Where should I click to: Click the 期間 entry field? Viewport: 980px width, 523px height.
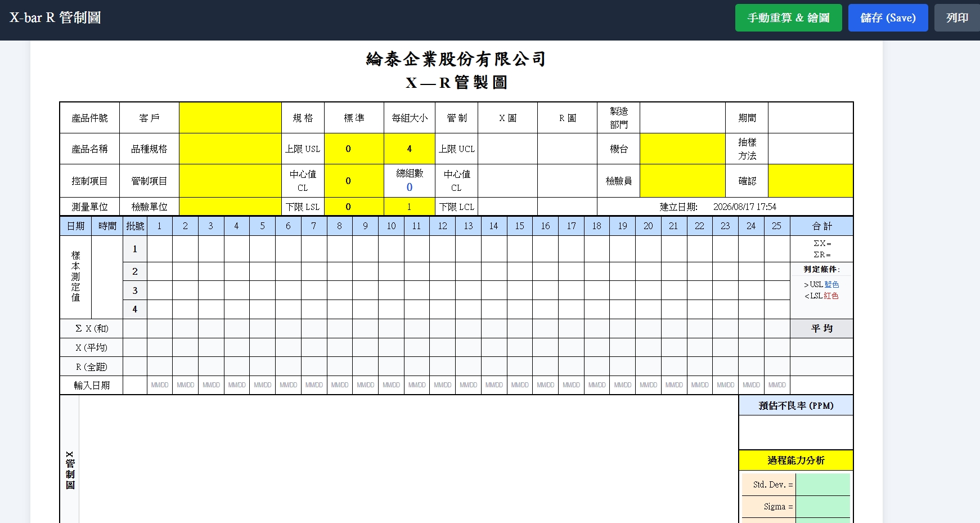click(x=811, y=118)
